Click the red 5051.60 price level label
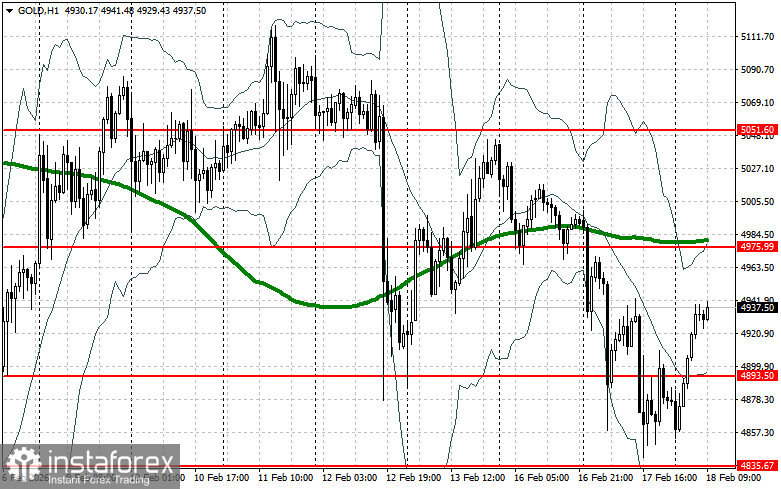 [758, 130]
